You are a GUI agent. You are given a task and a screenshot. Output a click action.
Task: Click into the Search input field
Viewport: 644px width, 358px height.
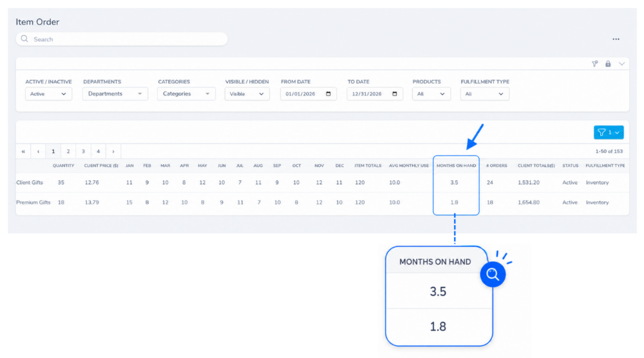pyautogui.click(x=122, y=39)
